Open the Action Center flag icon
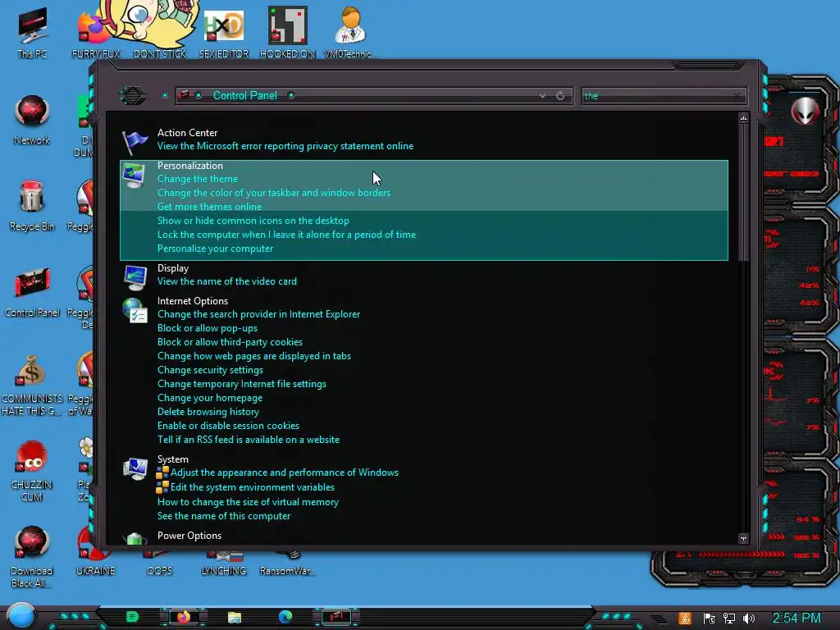This screenshot has width=840, height=630. click(x=135, y=142)
